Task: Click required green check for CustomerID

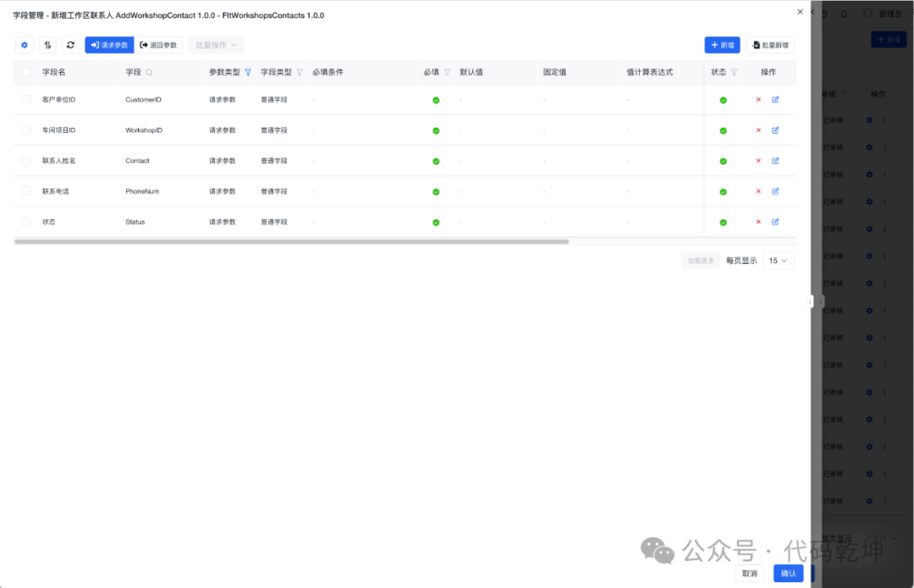Action: click(x=436, y=100)
